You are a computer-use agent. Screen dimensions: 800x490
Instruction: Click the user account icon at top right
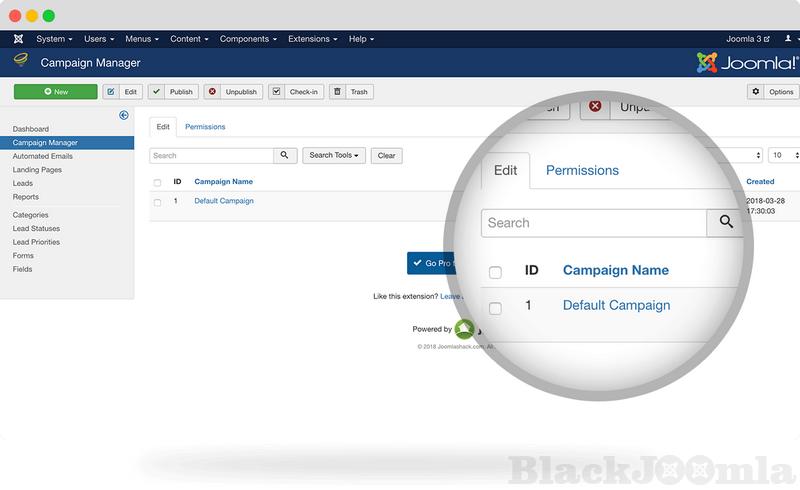pos(787,39)
